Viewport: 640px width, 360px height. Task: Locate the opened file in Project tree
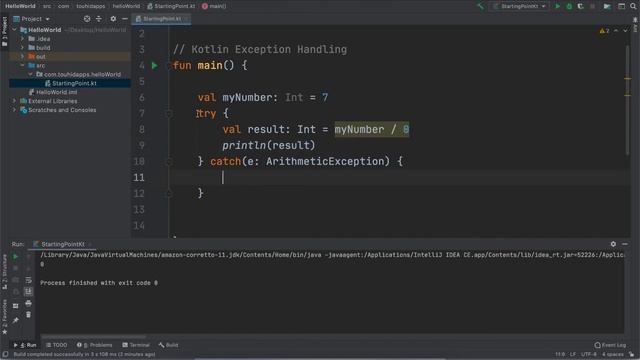click(87, 19)
